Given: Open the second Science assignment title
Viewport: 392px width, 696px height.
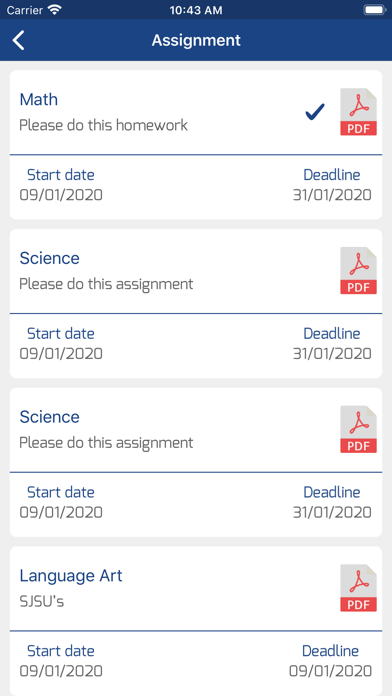Looking at the screenshot, I should 50,417.
